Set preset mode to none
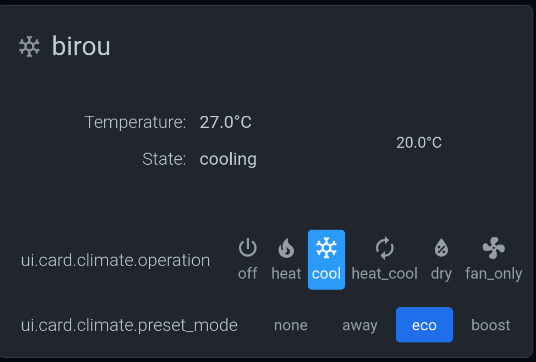Screen dimensions: 536x362 click(291, 325)
